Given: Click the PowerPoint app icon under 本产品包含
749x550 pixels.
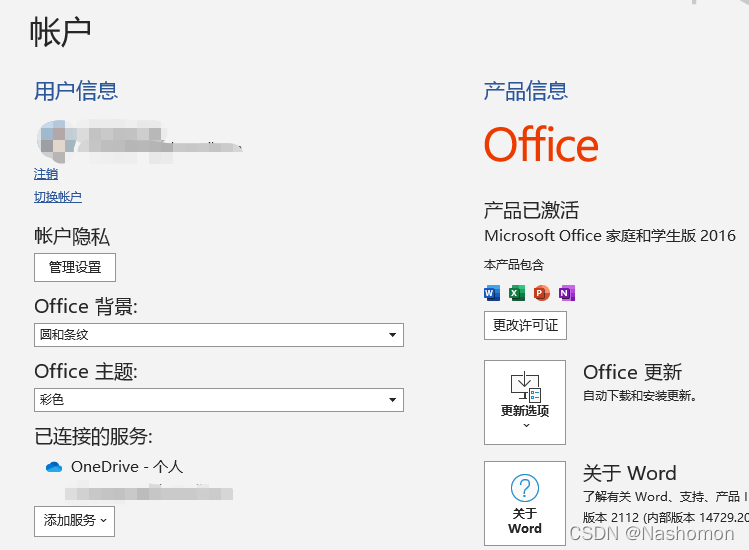Looking at the screenshot, I should (541, 293).
